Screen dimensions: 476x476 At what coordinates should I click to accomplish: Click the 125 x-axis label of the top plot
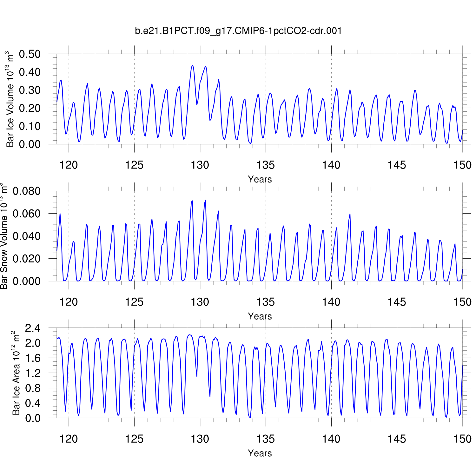pos(135,165)
